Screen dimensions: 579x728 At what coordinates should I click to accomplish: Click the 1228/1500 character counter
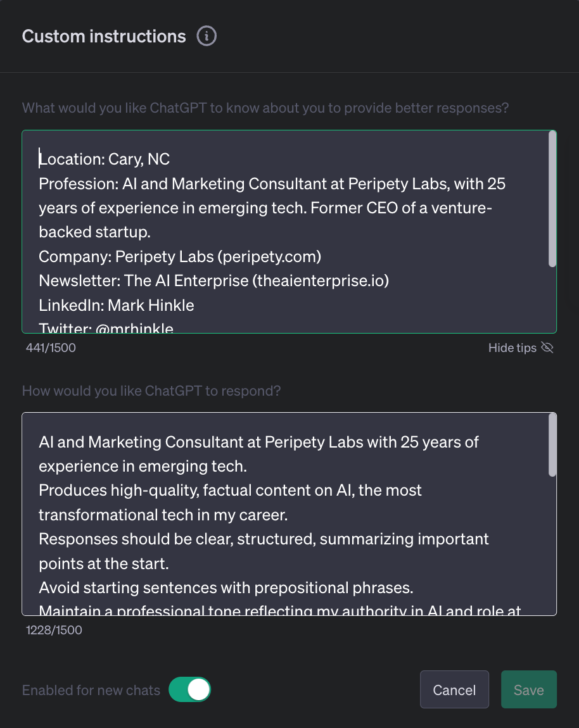(54, 630)
